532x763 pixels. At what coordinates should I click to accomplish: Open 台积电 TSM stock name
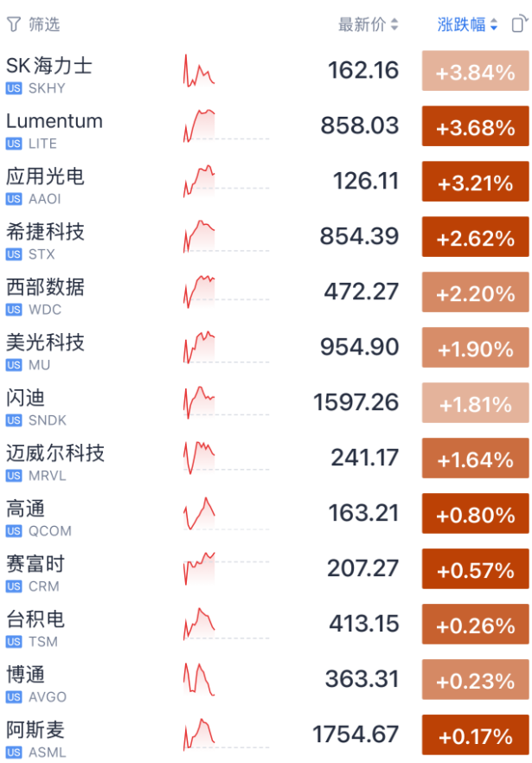pos(35,619)
